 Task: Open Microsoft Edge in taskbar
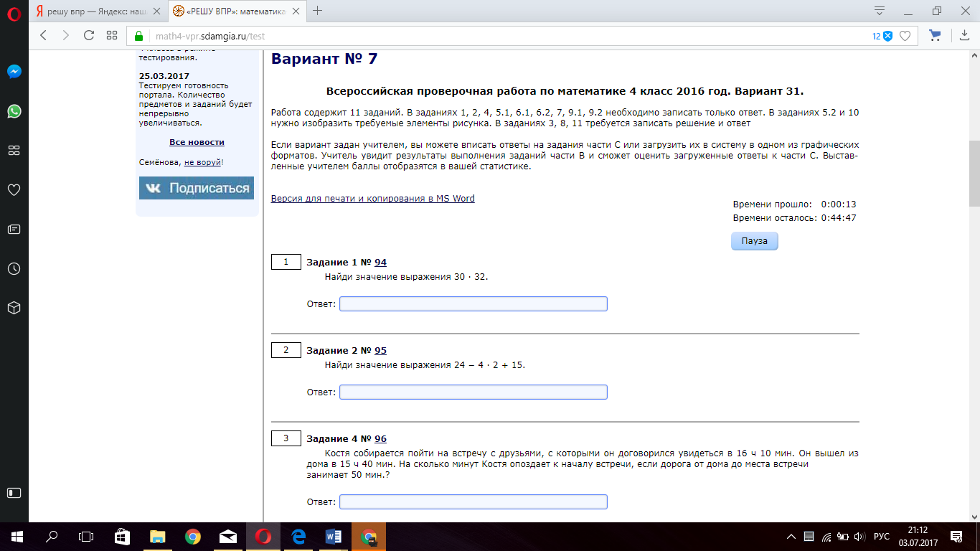298,535
